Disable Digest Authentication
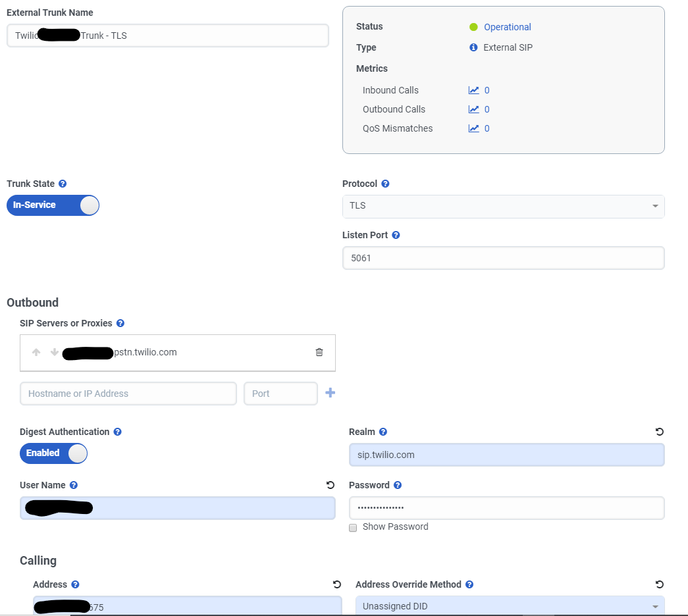The width and height of the screenshot is (688, 616). (x=53, y=453)
